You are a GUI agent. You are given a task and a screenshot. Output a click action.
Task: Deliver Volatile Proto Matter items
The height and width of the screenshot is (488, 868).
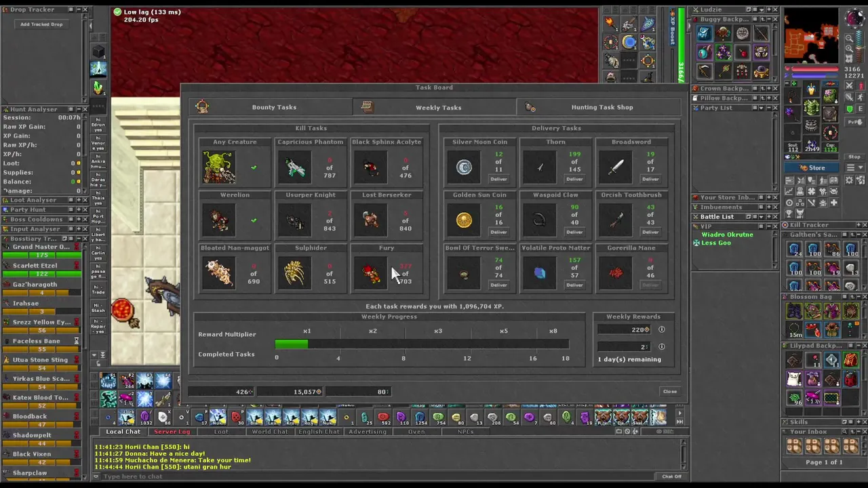[x=574, y=285]
